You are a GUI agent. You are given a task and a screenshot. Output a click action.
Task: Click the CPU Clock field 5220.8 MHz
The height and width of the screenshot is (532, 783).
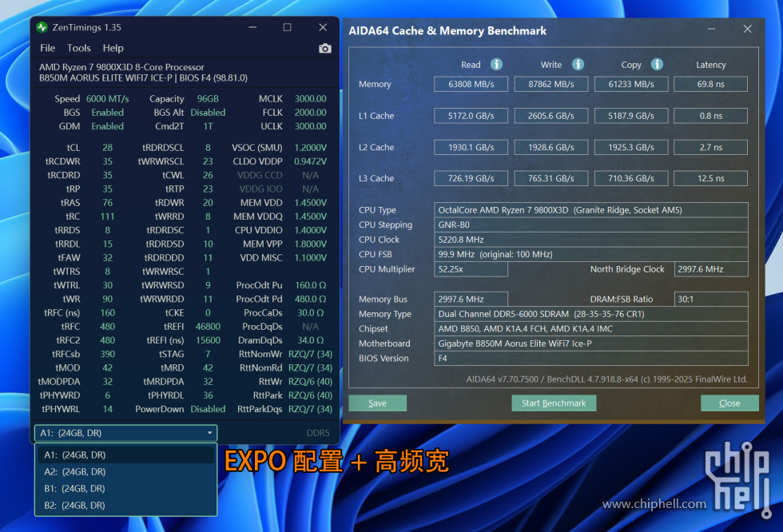point(591,240)
